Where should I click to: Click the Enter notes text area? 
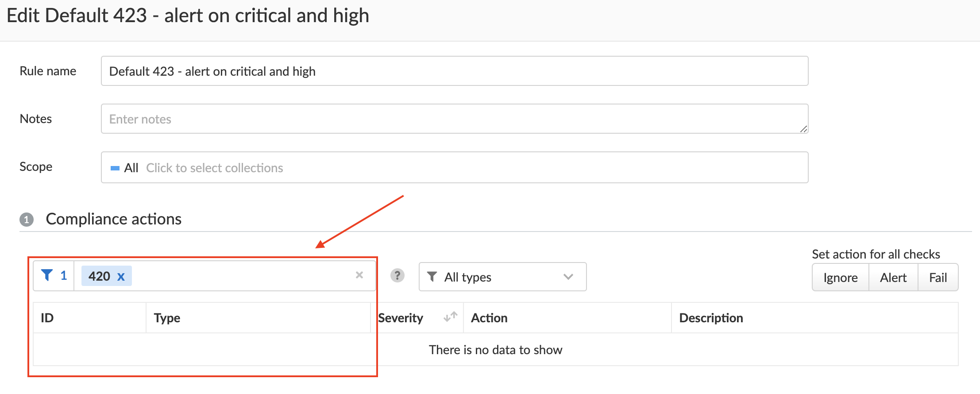(454, 119)
